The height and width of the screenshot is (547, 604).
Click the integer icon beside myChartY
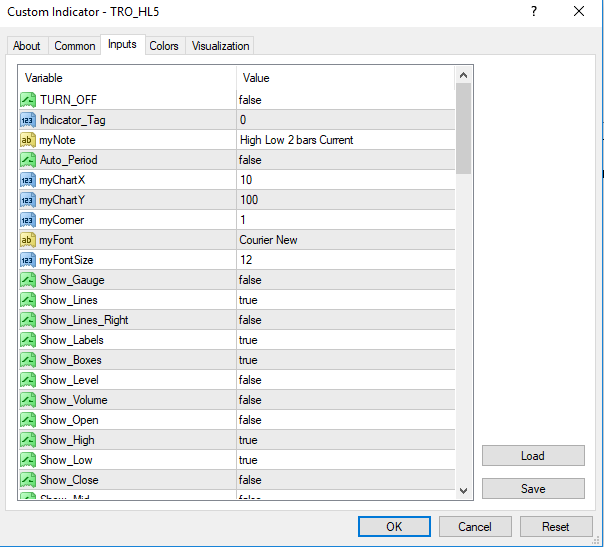click(28, 200)
